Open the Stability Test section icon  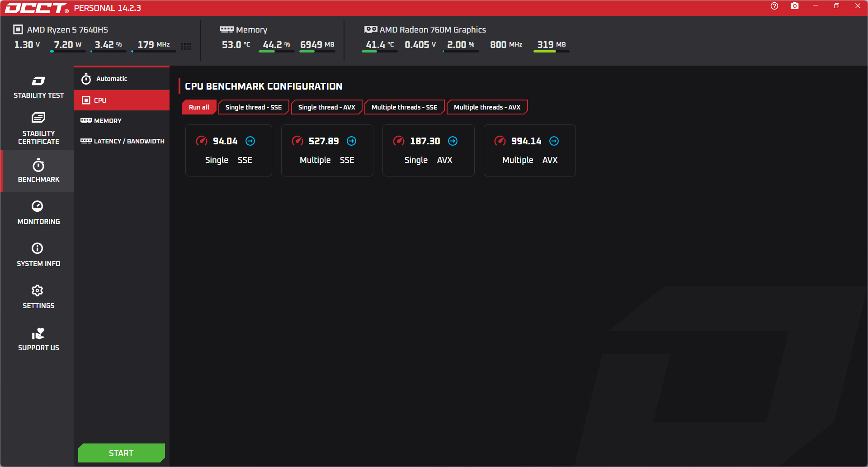(38, 81)
